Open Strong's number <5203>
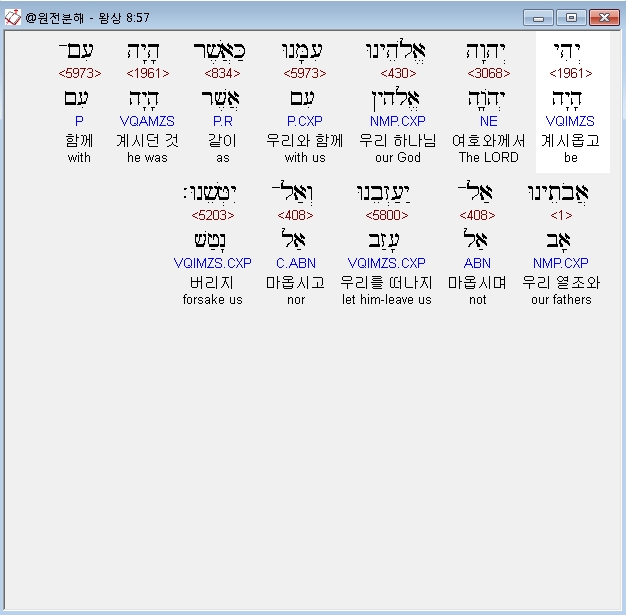 (213, 216)
